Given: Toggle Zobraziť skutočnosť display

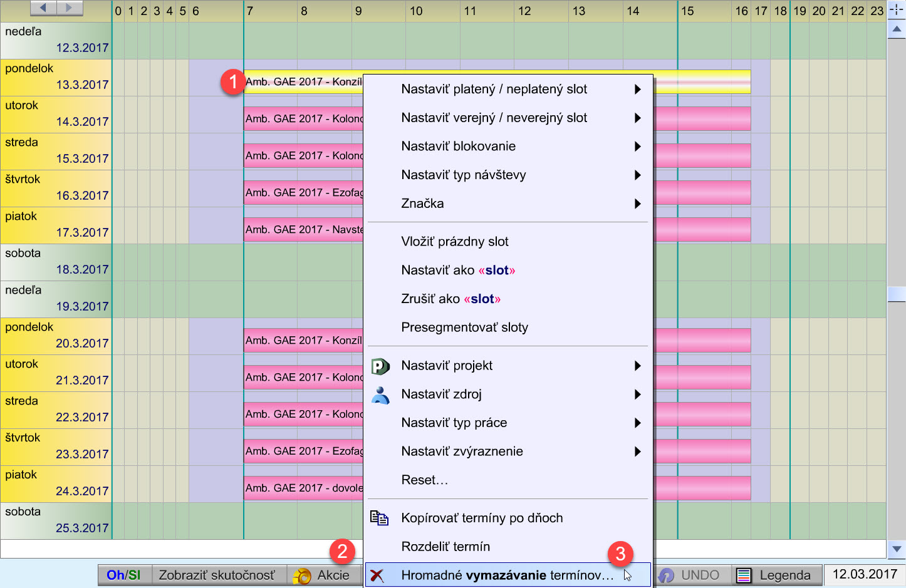Looking at the screenshot, I should click(x=217, y=575).
